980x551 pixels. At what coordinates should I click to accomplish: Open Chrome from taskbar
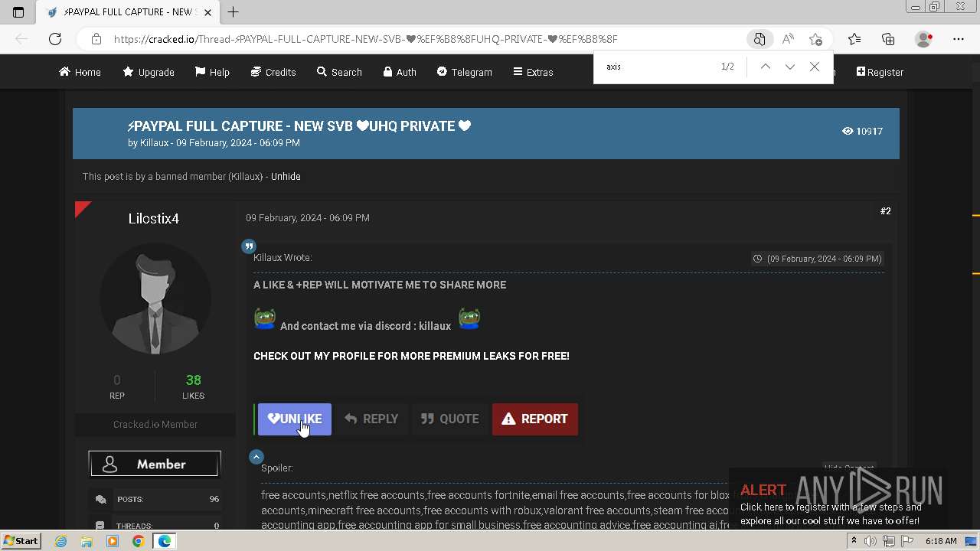click(x=138, y=541)
